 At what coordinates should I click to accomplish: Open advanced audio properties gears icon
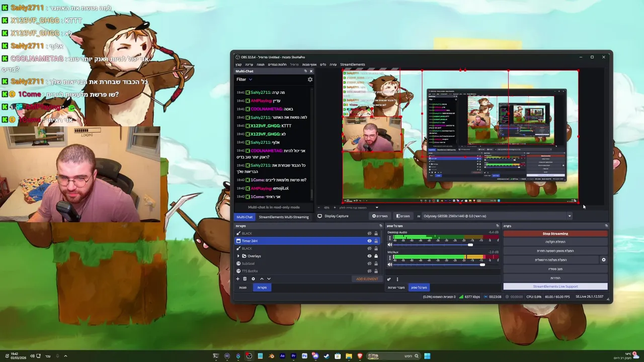tap(389, 279)
